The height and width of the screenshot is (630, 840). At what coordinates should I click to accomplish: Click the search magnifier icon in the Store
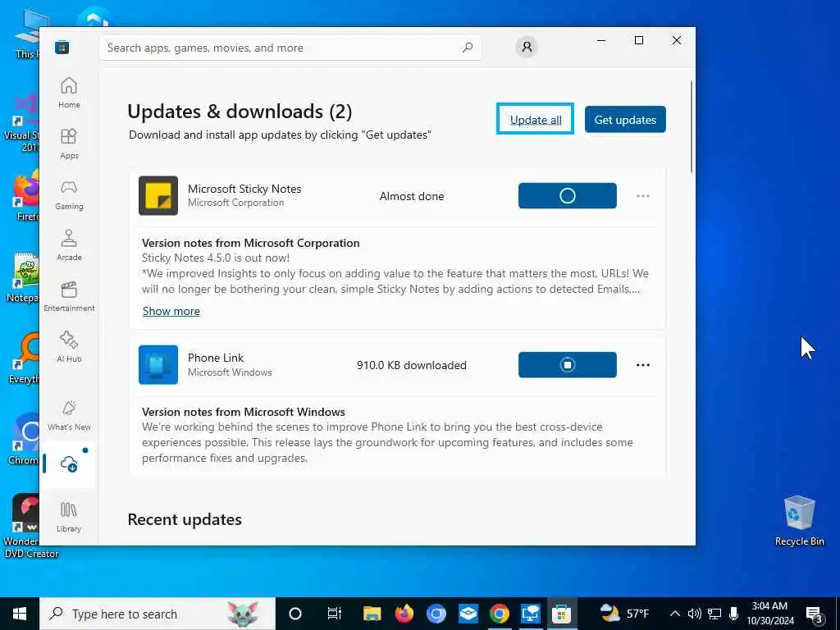(x=467, y=48)
